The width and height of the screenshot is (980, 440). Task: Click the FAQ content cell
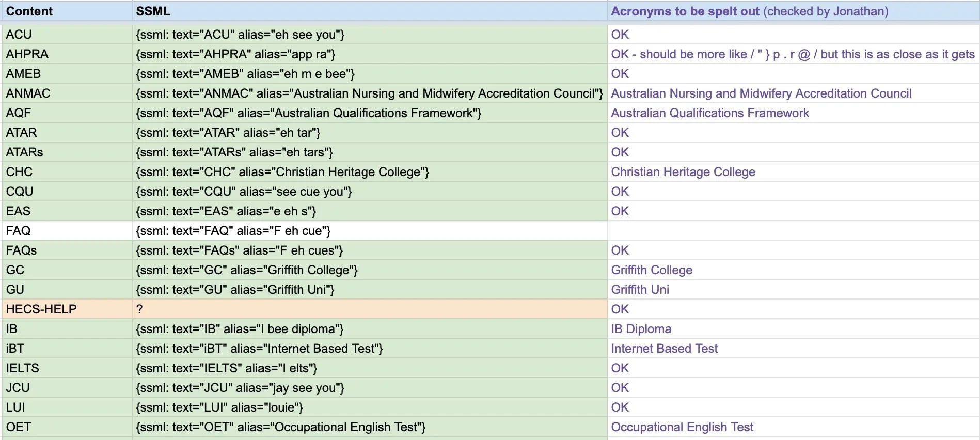point(68,231)
